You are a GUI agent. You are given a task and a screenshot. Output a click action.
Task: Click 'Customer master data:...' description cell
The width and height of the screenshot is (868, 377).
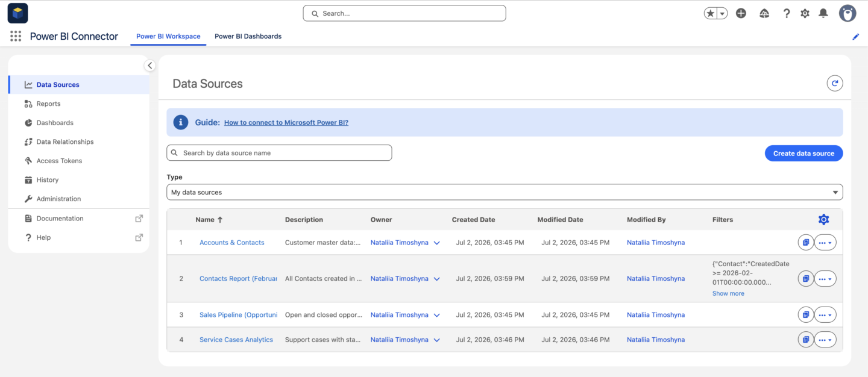[x=322, y=243]
